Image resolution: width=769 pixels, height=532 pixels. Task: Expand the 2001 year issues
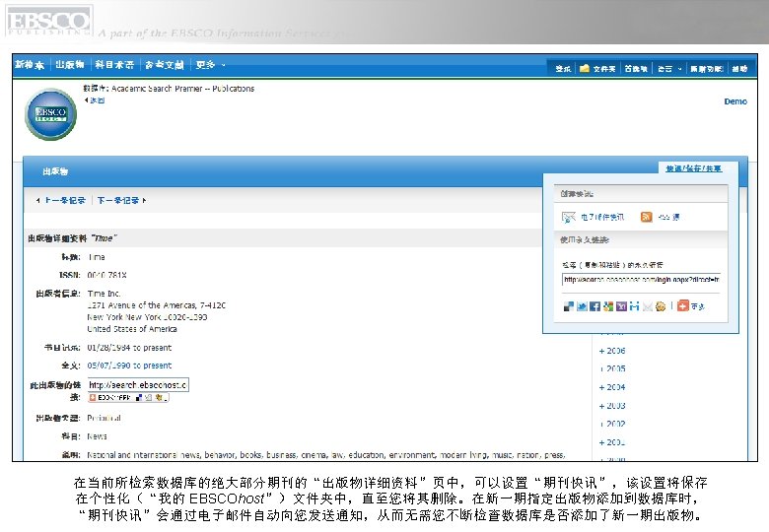coord(612,443)
